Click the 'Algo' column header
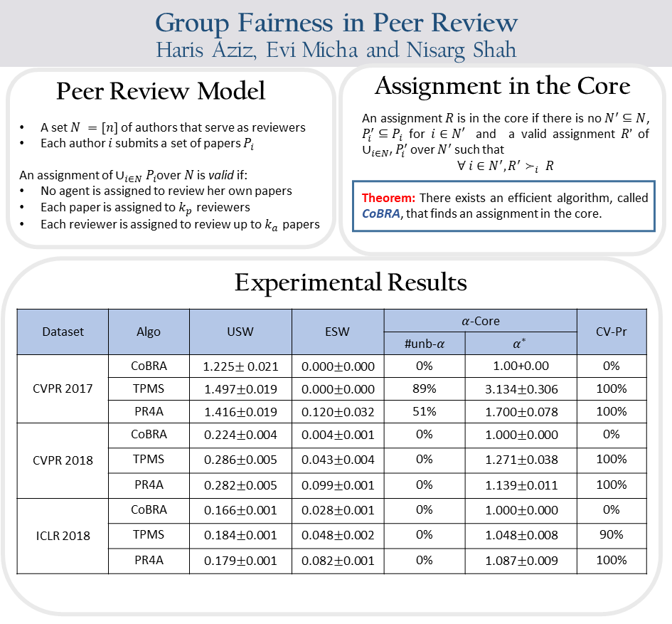The width and height of the screenshot is (672, 624). click(x=149, y=332)
